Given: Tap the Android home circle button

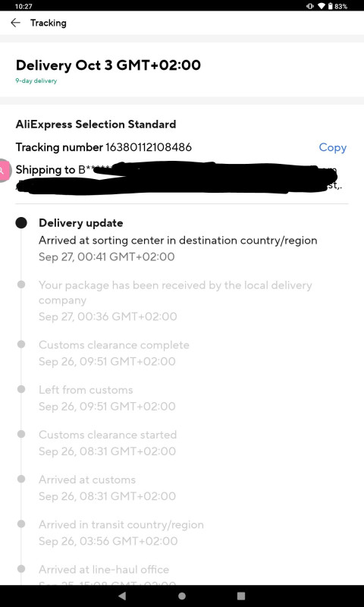Looking at the screenshot, I should [182, 596].
